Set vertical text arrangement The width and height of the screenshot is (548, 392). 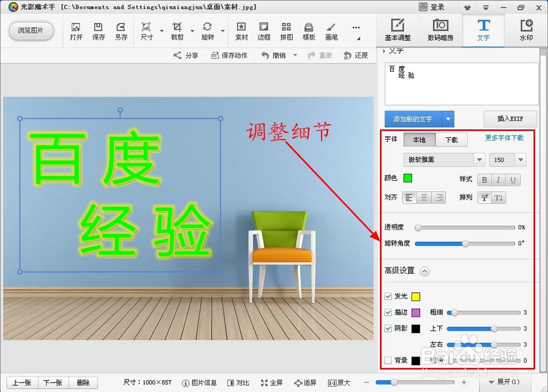[x=499, y=198]
